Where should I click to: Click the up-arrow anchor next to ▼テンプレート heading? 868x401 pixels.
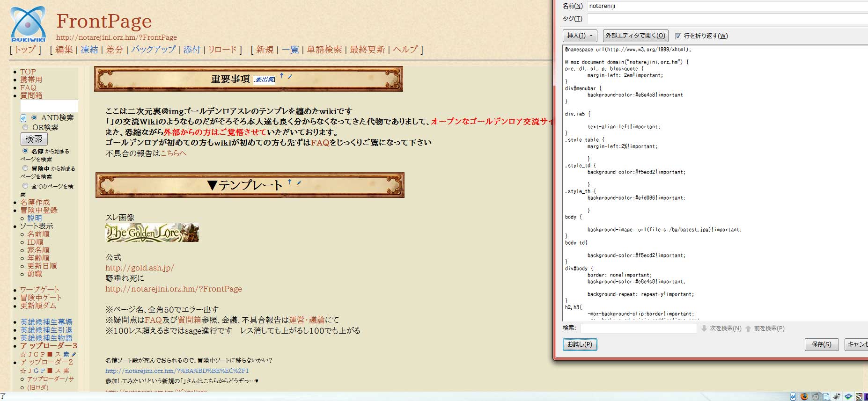290,182
